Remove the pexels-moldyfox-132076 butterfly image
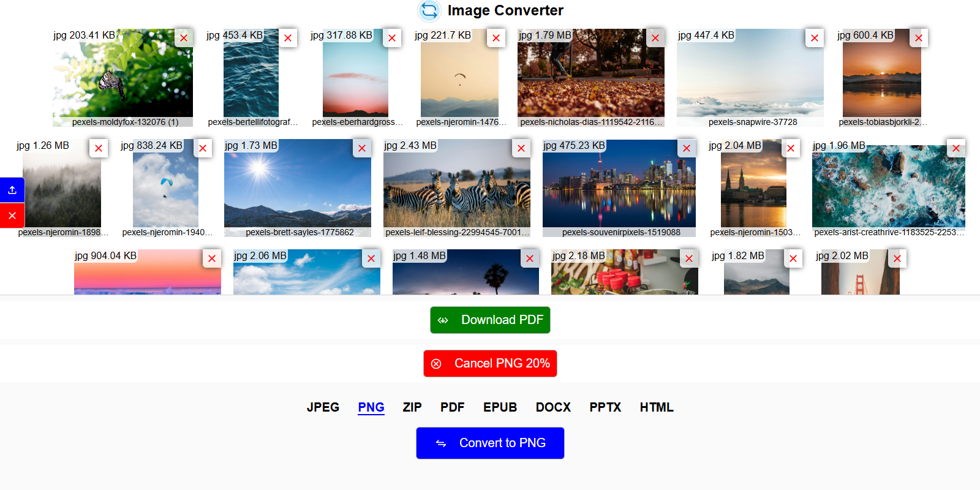The image size is (980, 490). [x=184, y=38]
